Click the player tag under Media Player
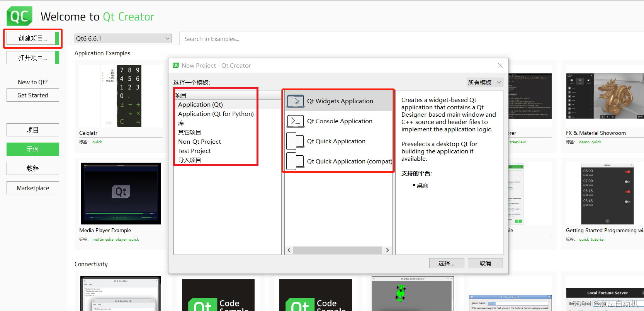 121,240
